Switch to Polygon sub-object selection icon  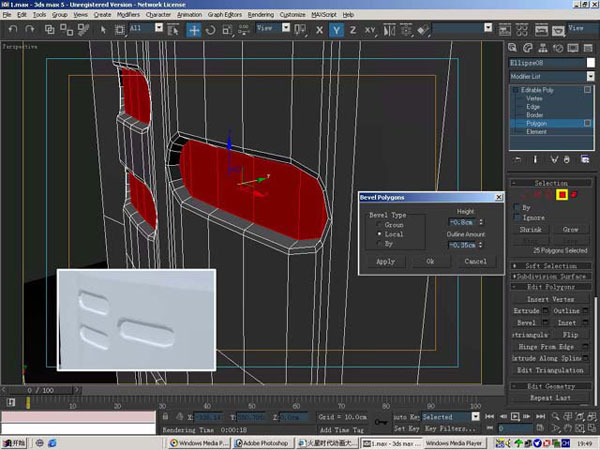point(563,195)
